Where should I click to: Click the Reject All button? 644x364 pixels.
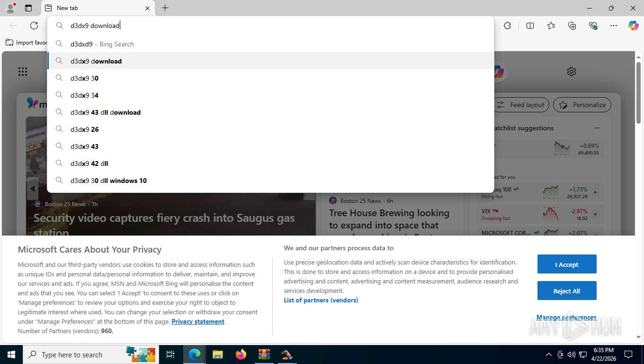(x=567, y=291)
